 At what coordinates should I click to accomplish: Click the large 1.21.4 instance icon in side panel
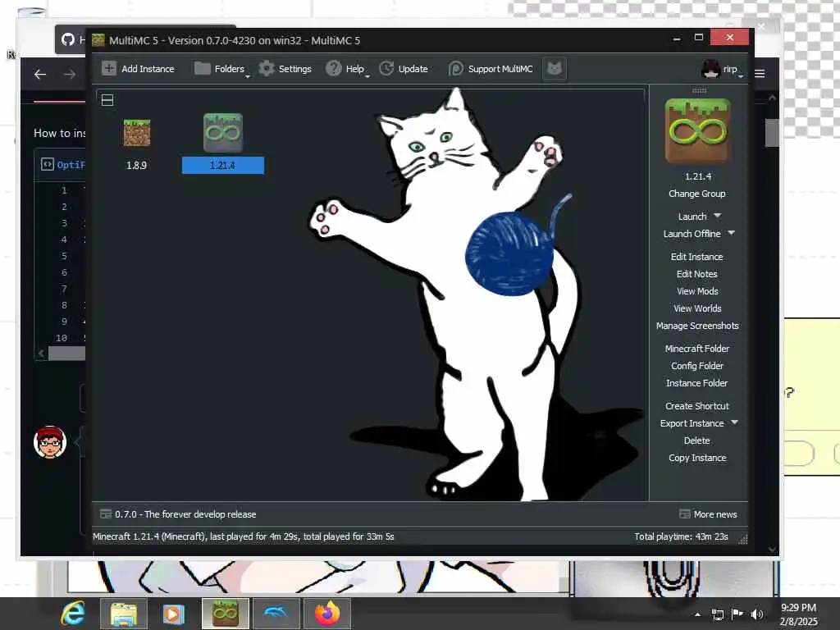pyautogui.click(x=697, y=130)
